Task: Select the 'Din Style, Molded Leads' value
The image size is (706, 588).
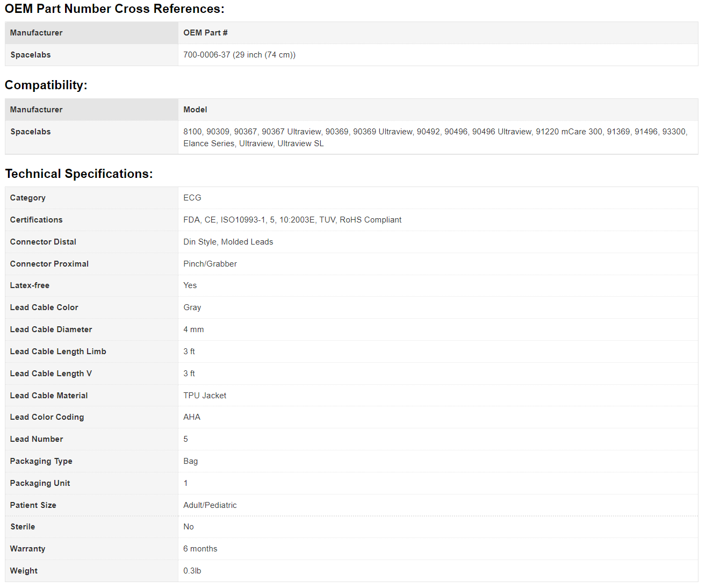Action: pyautogui.click(x=228, y=242)
